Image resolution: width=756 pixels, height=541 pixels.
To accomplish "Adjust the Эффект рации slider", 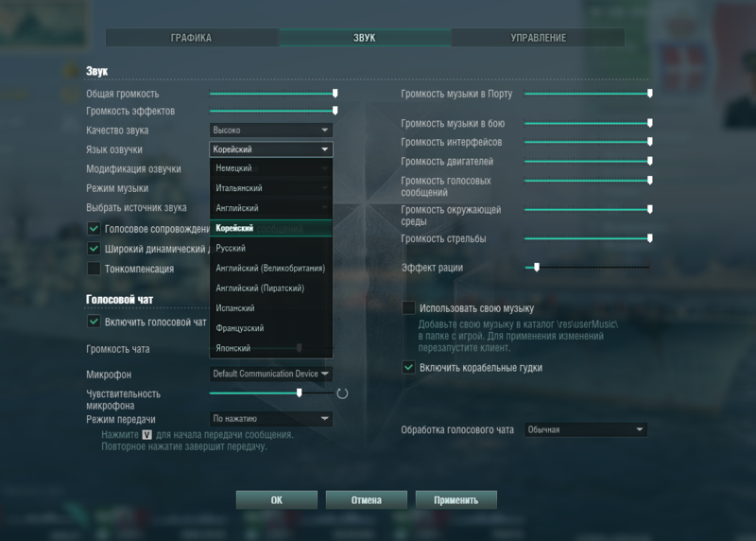I will pyautogui.click(x=587, y=267).
